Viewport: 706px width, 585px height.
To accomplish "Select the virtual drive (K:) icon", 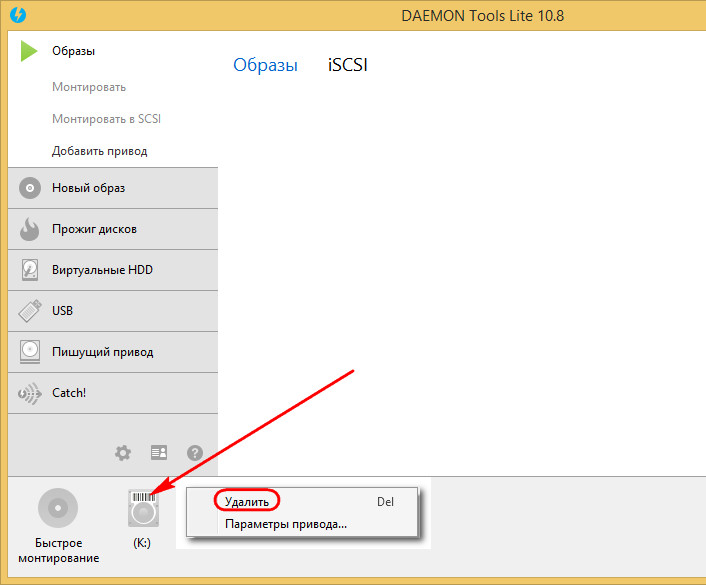I will 143,508.
